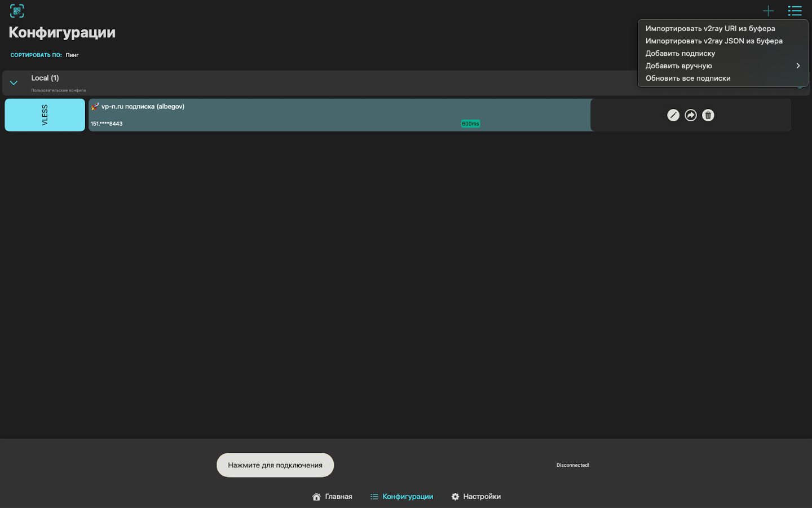
Task: Delete the vp-n.ru config using trash icon
Action: coord(708,115)
